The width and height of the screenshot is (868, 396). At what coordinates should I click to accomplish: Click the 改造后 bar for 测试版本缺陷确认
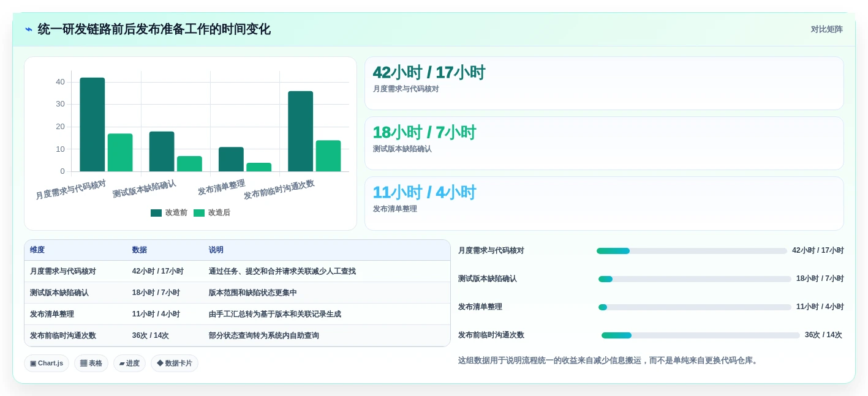(x=189, y=163)
